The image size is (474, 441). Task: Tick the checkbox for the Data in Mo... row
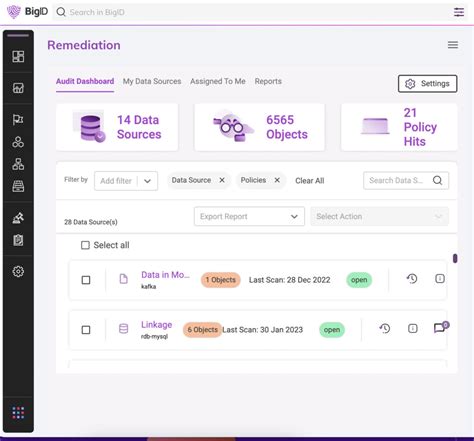pos(86,280)
